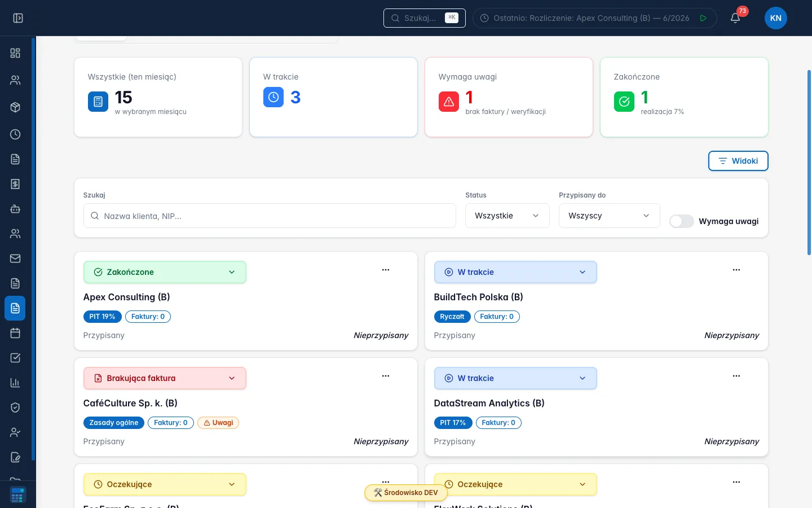Open the calendar icon in the sidebar
Viewport: 812px width, 508px height.
tap(15, 333)
